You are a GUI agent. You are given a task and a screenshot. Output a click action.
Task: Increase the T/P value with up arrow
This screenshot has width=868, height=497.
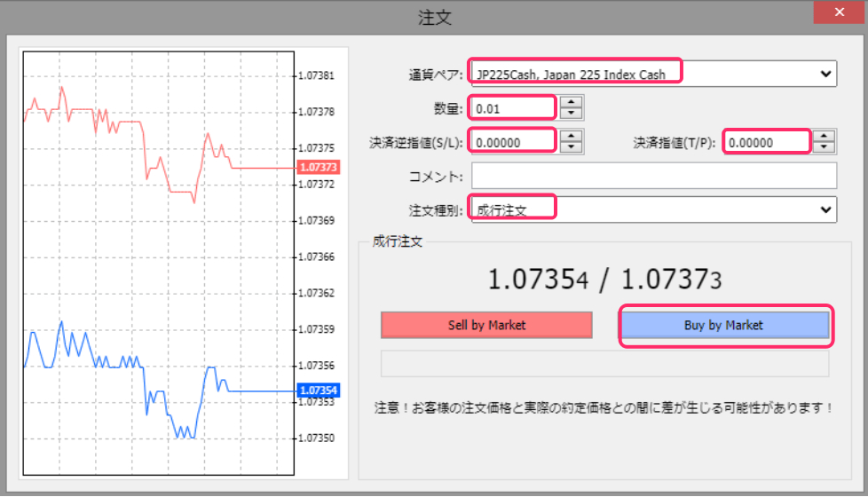825,136
